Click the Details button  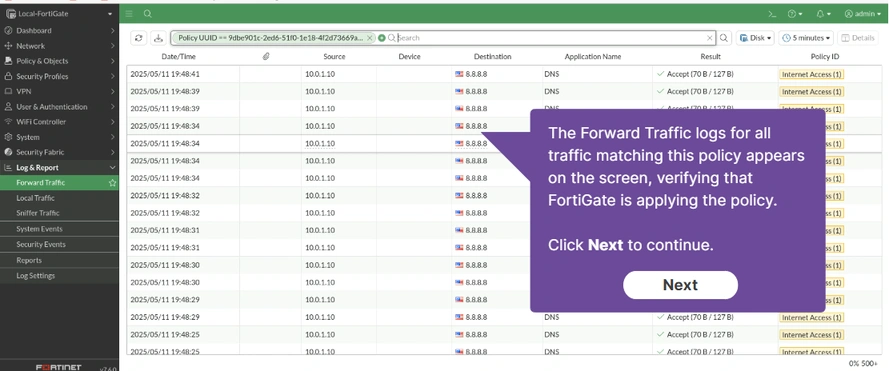pos(858,38)
